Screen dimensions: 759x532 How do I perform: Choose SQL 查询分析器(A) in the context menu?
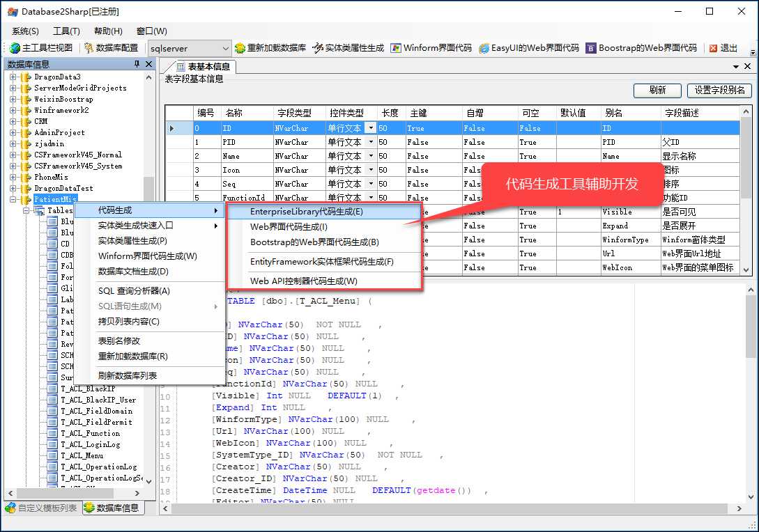pyautogui.click(x=134, y=290)
